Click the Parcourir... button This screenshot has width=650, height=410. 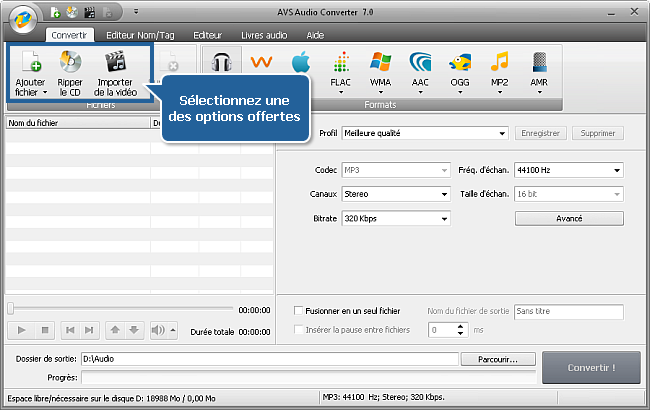pyautogui.click(x=499, y=359)
